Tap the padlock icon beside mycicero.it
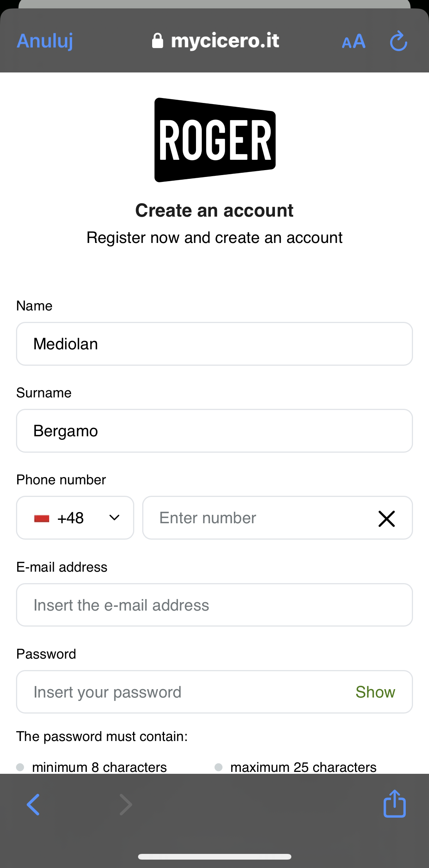Viewport: 429px width, 868px height. [x=157, y=41]
